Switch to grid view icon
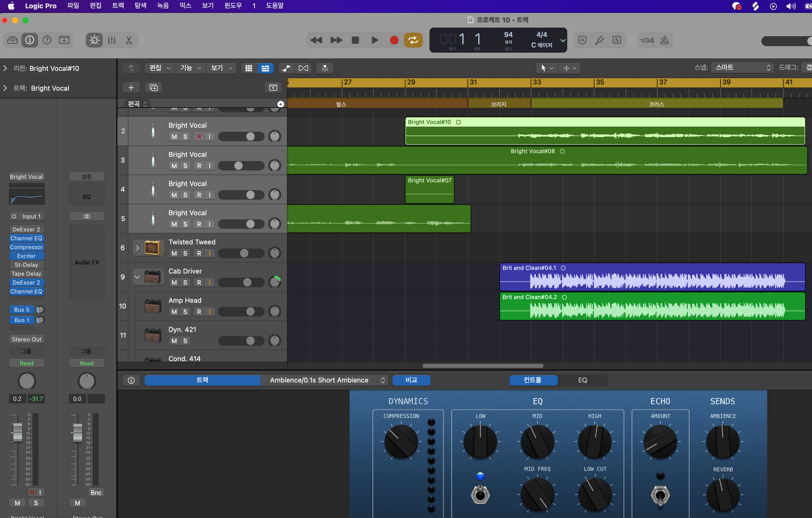Image resolution: width=812 pixels, height=518 pixels. tap(249, 68)
